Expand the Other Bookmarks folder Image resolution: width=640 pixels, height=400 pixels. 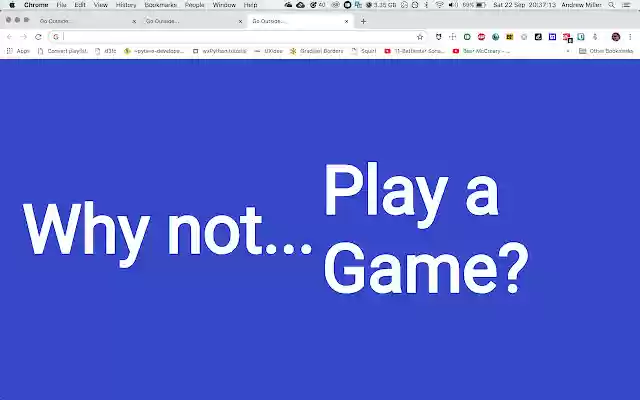pyautogui.click(x=606, y=51)
